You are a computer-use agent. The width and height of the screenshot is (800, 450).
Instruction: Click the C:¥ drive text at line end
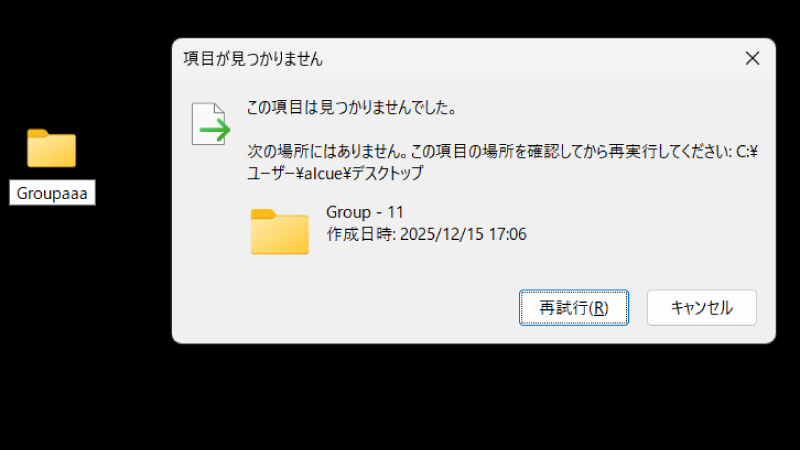747,151
